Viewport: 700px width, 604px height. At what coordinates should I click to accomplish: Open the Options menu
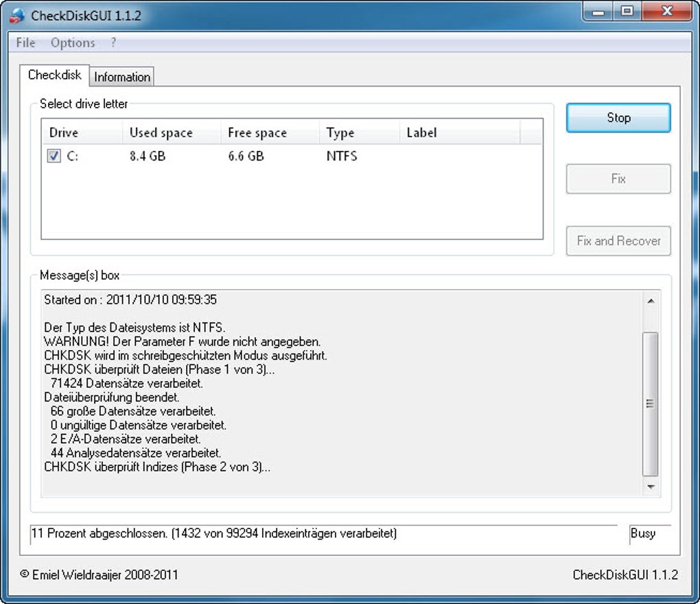tap(73, 43)
